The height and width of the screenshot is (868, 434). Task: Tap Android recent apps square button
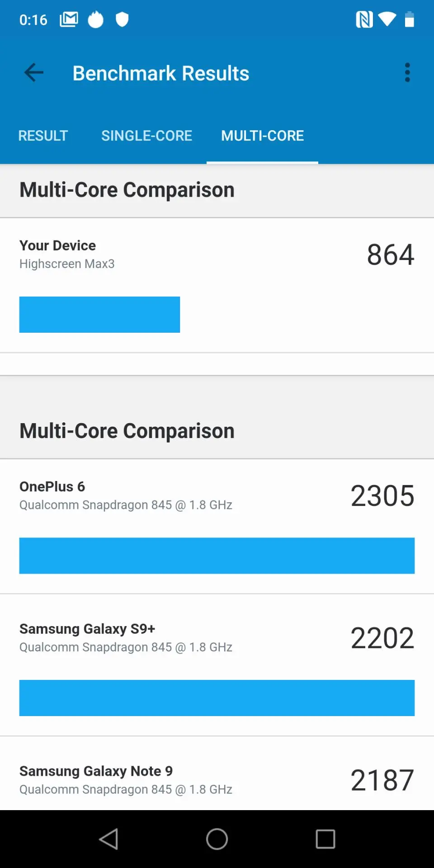click(x=325, y=839)
